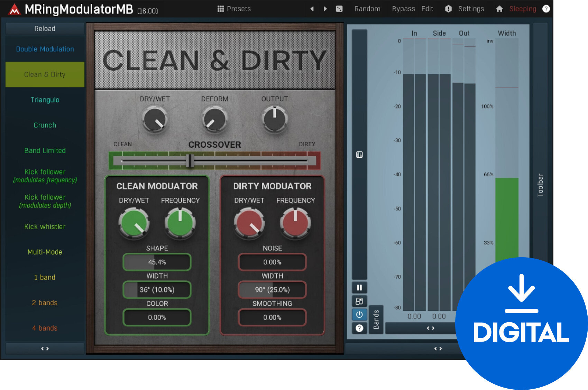Click the previous preset arrow icon

point(312,9)
